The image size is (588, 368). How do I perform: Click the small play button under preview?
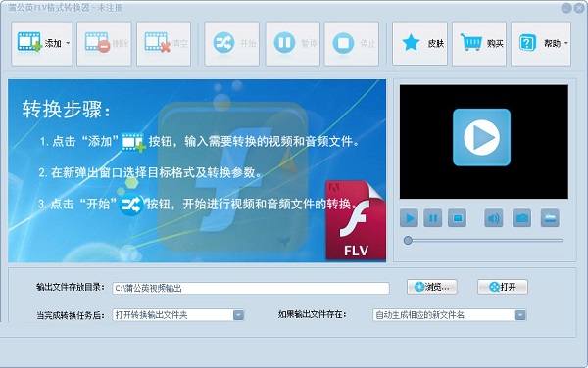pos(409,218)
